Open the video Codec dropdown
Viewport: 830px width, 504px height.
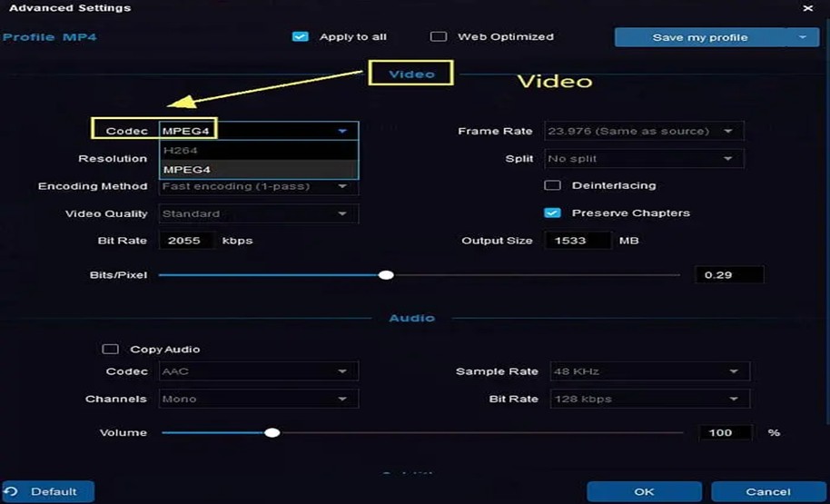[259, 132]
